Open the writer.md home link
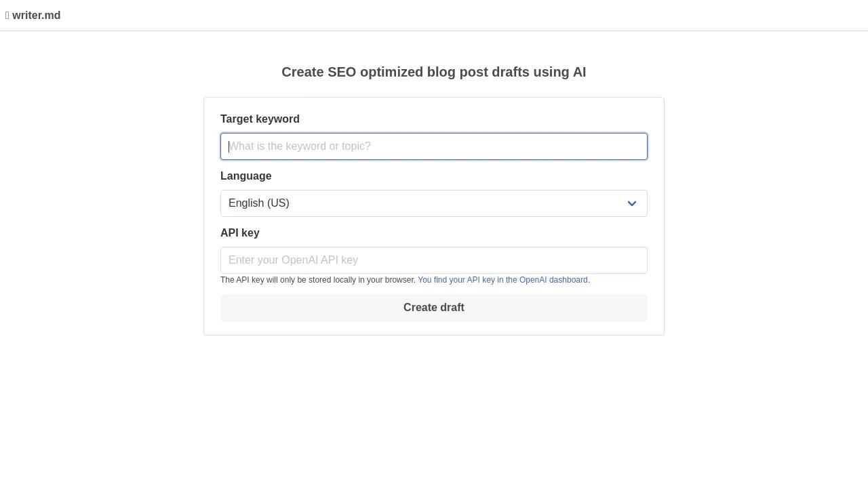868x488 pixels. tap(36, 16)
